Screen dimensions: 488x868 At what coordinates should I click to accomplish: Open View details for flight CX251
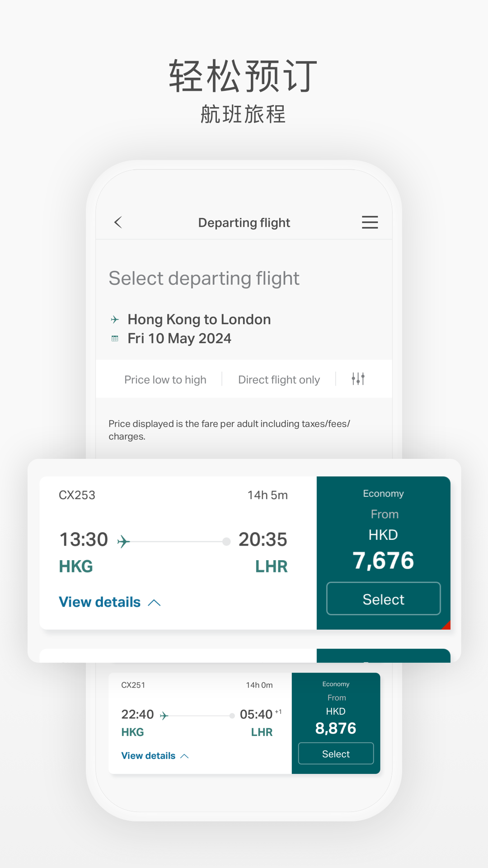coord(148,756)
